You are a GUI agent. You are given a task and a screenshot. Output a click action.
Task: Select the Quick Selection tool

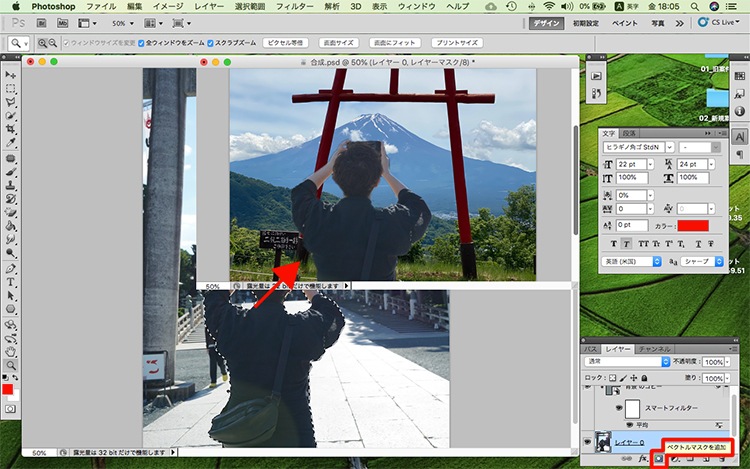tap(11, 116)
